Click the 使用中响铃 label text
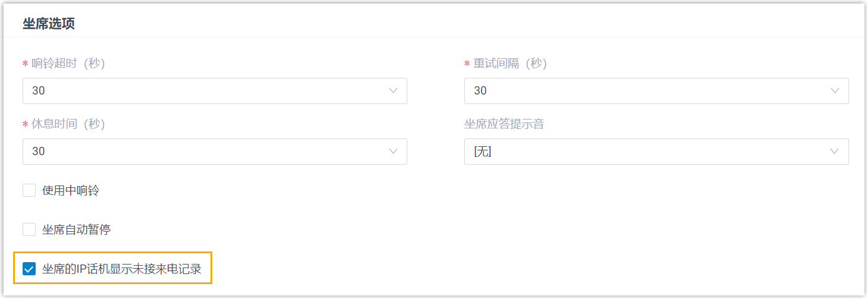The image size is (868, 299). tap(71, 191)
